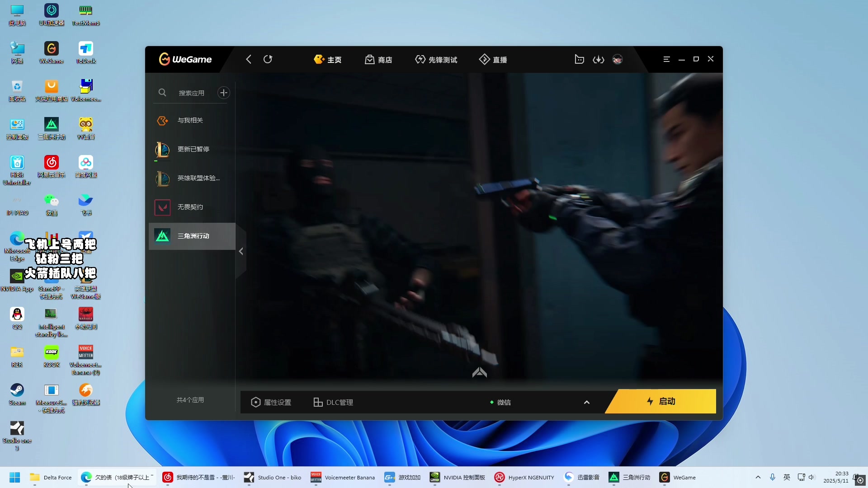Open the 百度网盘 desktop icon
868x488 pixels.
click(86, 166)
